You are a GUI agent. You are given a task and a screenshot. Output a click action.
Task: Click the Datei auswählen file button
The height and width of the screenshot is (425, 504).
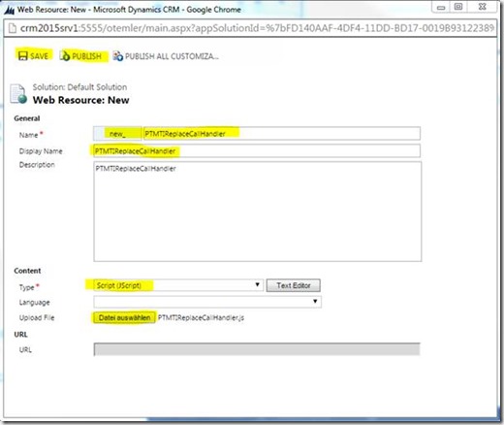coord(124,318)
